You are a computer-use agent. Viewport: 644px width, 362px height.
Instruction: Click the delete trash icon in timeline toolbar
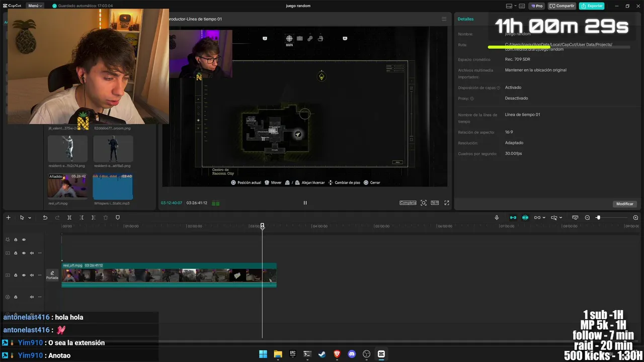[106, 218]
